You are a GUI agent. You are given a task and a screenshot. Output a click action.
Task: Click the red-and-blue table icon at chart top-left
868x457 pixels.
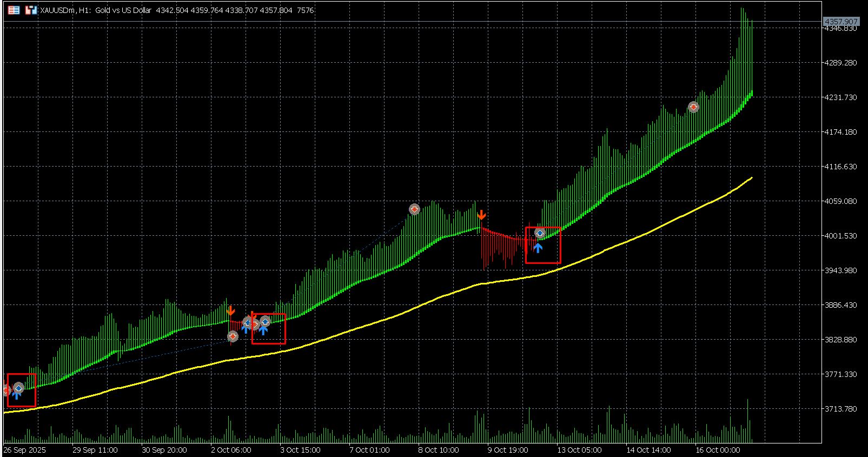[x=14, y=10]
